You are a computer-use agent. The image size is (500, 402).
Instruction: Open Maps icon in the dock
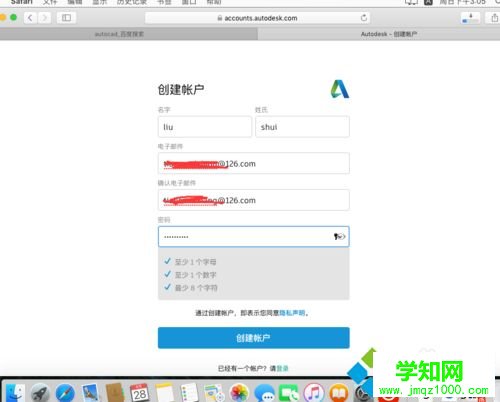tap(214, 393)
